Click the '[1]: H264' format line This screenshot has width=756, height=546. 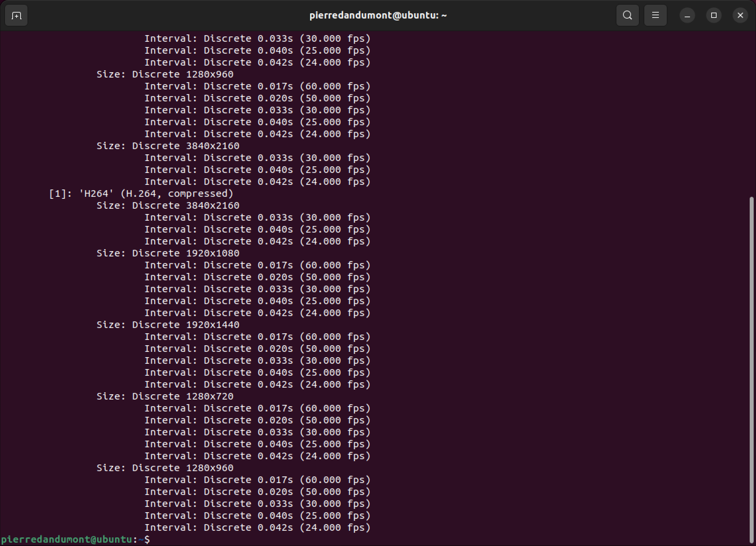pos(141,193)
